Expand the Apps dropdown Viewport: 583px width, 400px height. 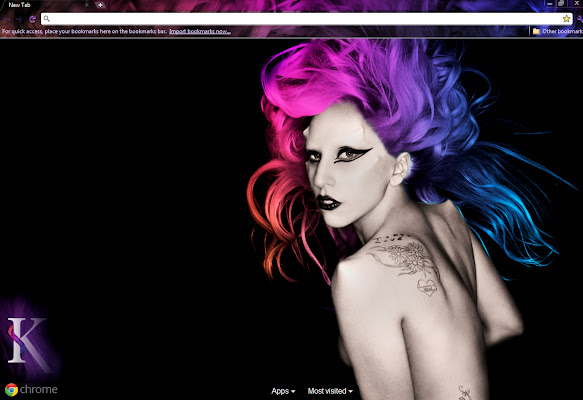pyautogui.click(x=283, y=391)
